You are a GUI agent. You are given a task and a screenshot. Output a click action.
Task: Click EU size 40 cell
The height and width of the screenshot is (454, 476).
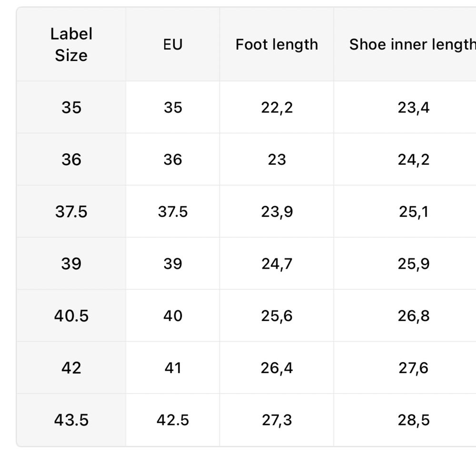tap(173, 315)
